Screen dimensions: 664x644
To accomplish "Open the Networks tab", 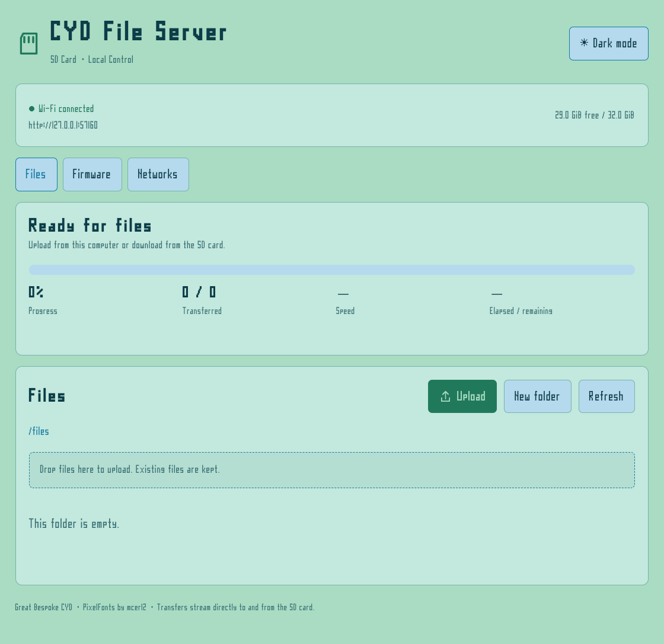I will coord(158,174).
